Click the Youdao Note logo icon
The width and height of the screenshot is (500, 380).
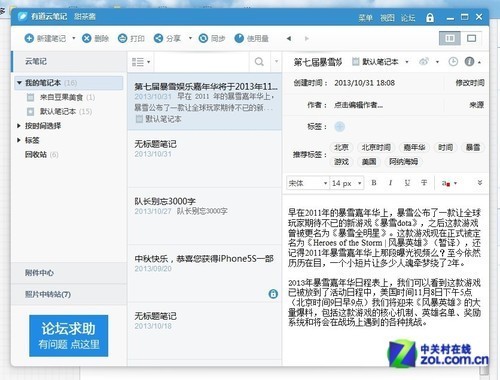tap(22, 16)
